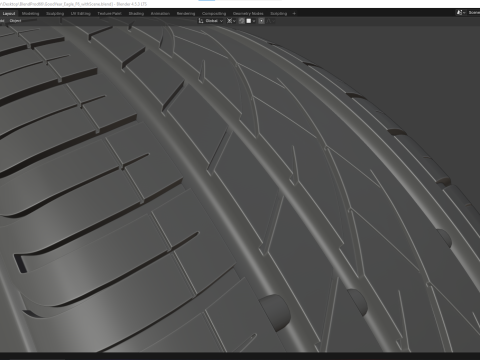This screenshot has width=480, height=360.
Task: Open the Sculpting workspace tab
Action: [55, 14]
